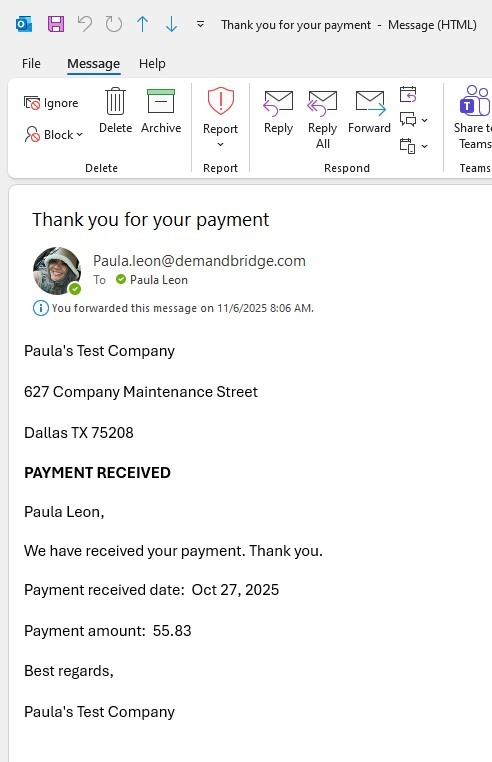The image size is (492, 762).
Task: Open Paula Leon's profile photo
Action: 56,271
